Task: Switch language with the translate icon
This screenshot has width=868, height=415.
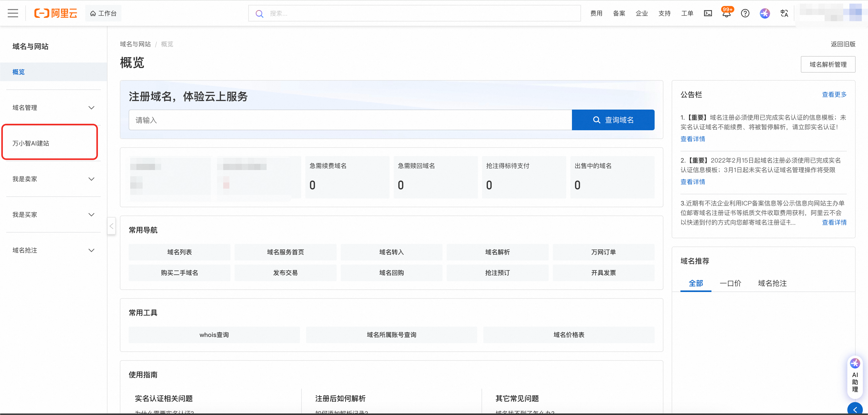Action: click(784, 13)
